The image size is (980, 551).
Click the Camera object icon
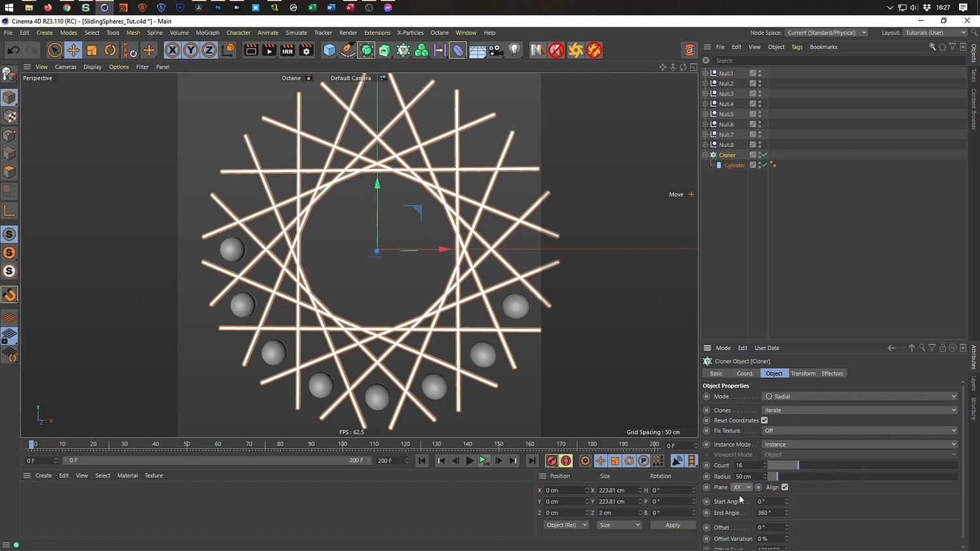(x=496, y=50)
